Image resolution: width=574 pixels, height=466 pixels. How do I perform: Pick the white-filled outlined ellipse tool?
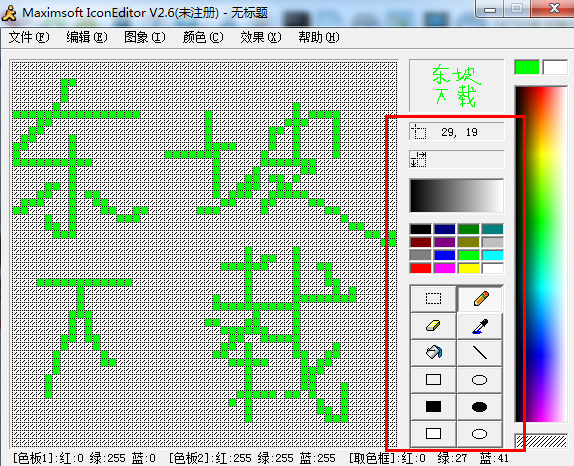[480, 434]
